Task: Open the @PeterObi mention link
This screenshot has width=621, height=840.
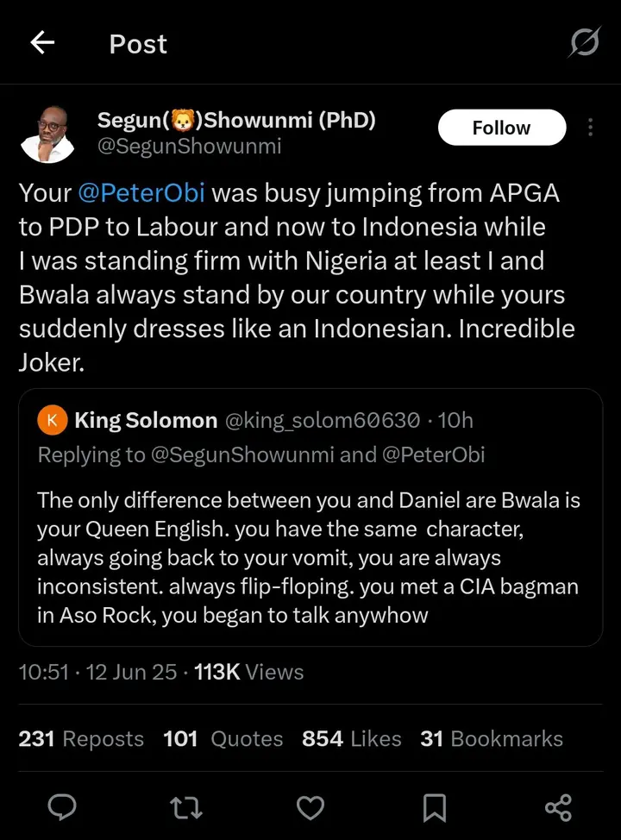Action: (x=141, y=192)
